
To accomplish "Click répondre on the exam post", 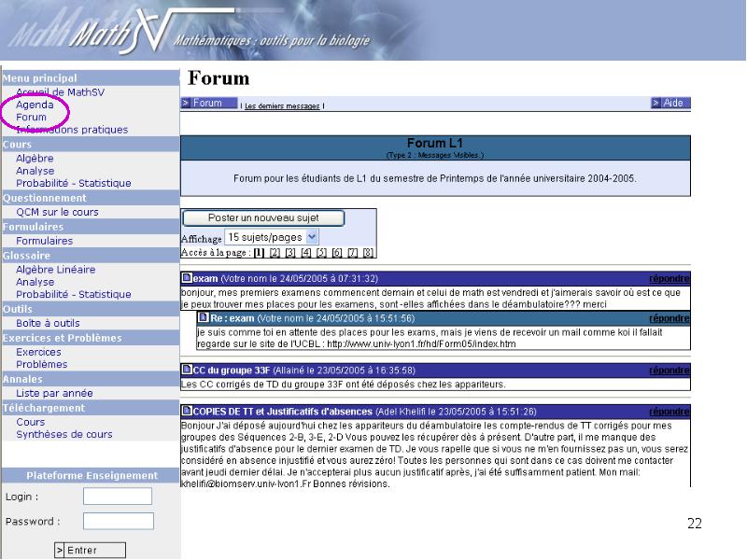I will click(x=669, y=278).
